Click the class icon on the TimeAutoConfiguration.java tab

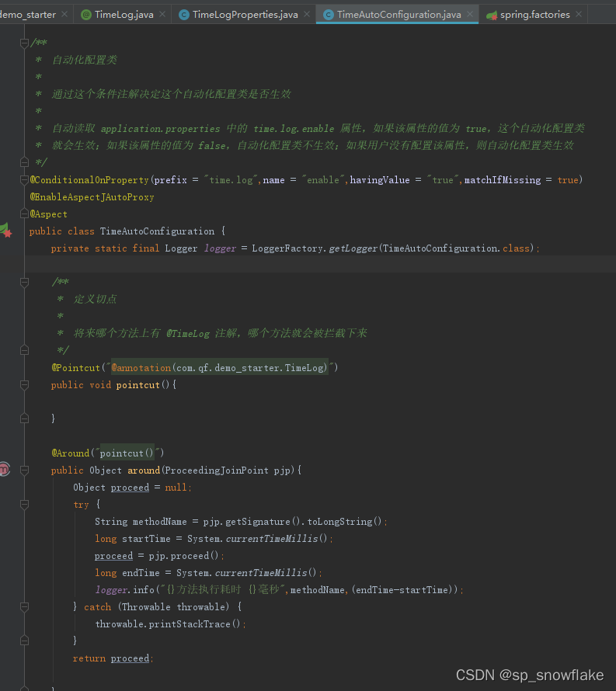click(x=329, y=15)
